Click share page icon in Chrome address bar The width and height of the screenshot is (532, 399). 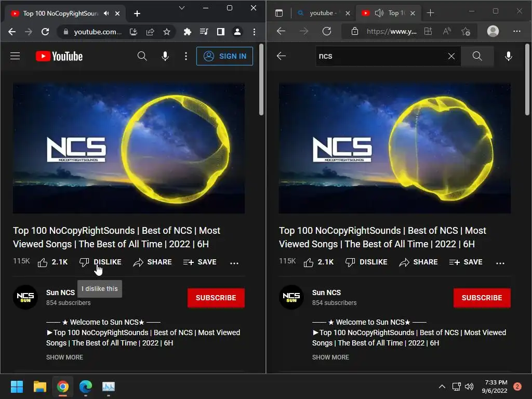coord(150,32)
